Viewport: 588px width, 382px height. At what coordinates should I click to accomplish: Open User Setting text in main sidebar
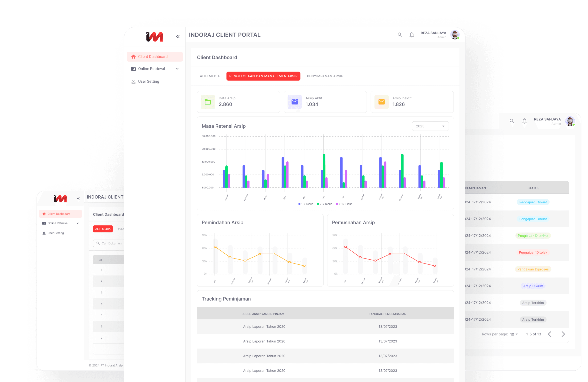148,81
